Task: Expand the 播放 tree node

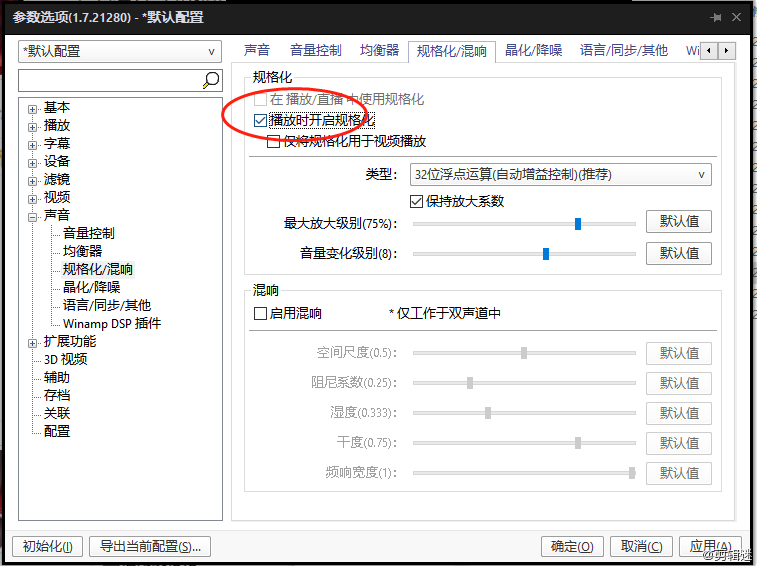Action: (x=32, y=127)
